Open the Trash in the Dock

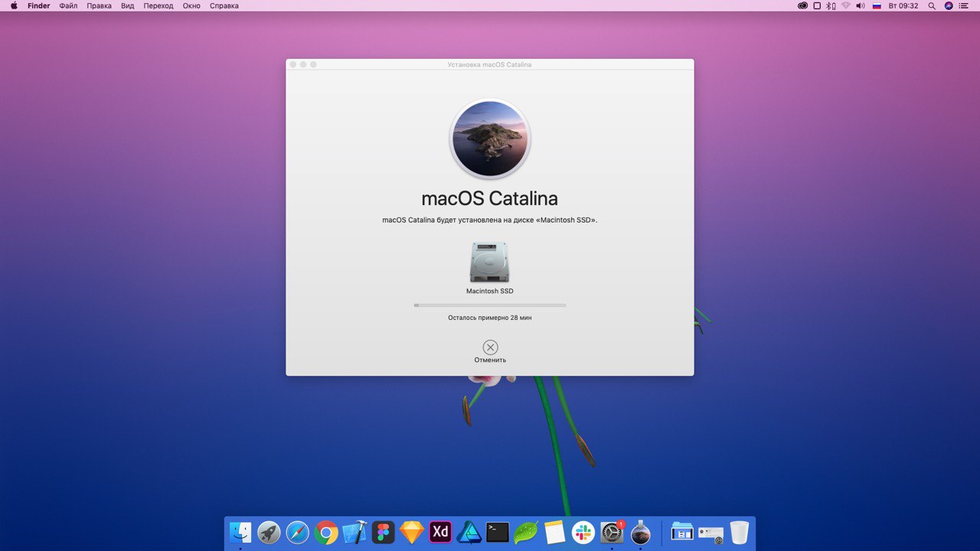point(739,533)
